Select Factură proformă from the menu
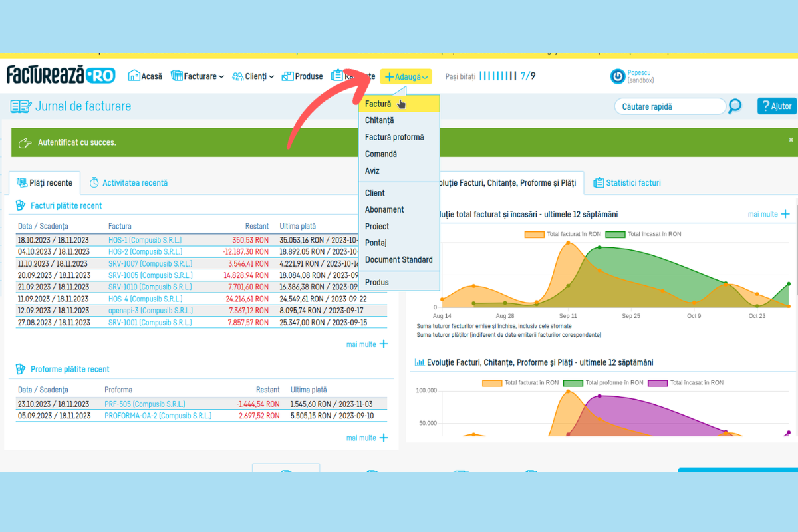Screen dimensions: 798x532 tap(394, 137)
